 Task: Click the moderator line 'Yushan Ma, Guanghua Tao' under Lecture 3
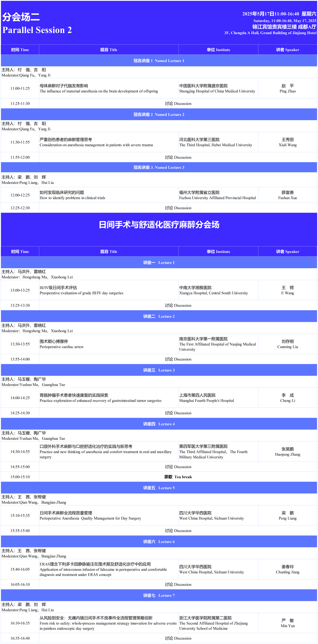33,385
